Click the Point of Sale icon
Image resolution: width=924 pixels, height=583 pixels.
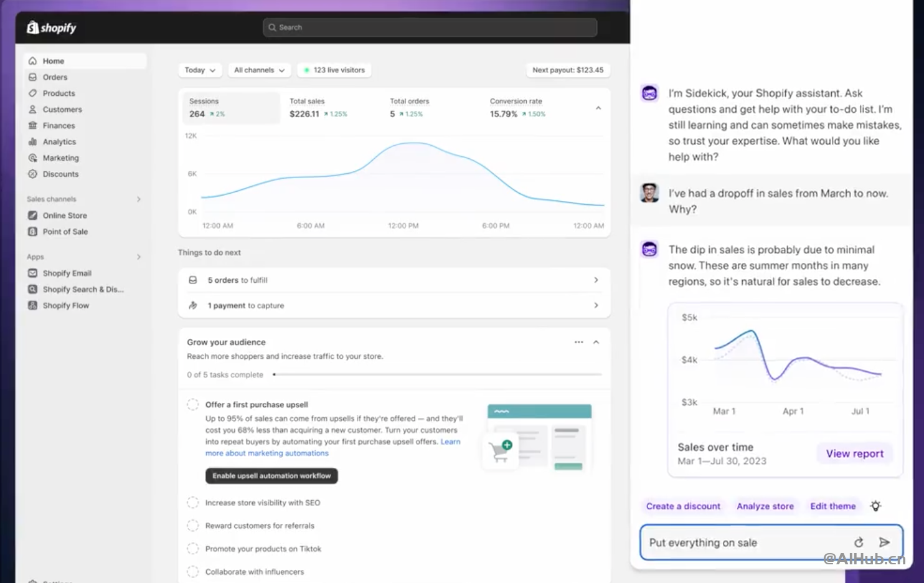coord(32,232)
